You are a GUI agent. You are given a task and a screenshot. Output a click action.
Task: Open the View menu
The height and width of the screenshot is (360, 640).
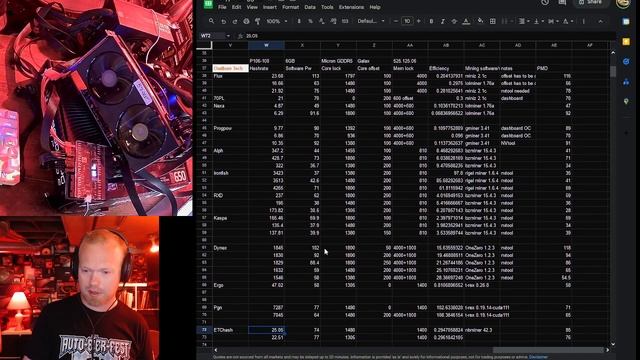pos(252,7)
